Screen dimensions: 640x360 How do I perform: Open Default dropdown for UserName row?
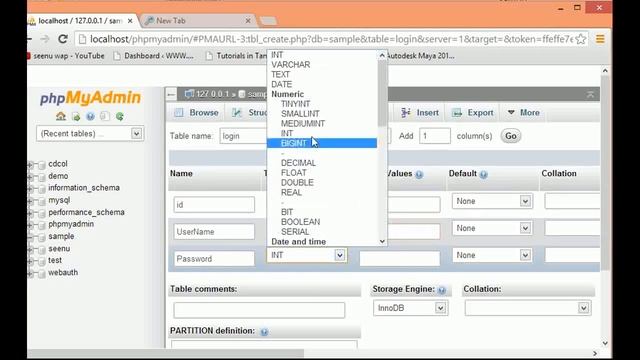point(492,228)
